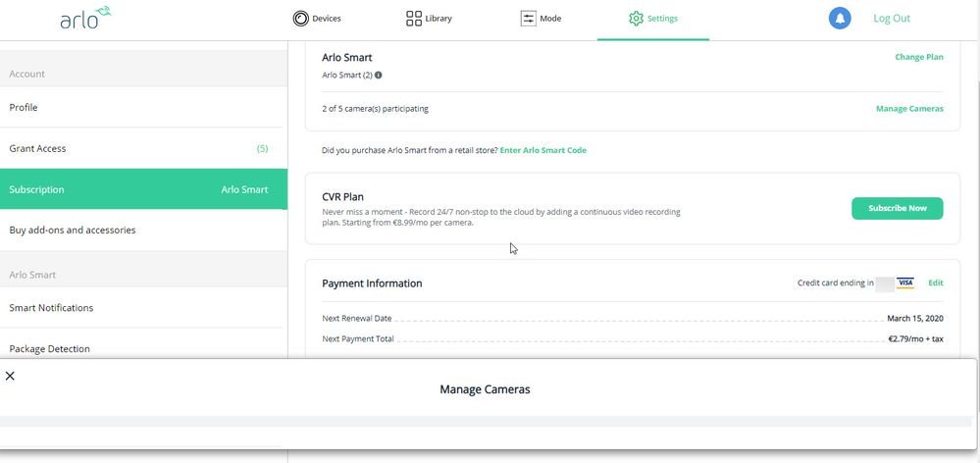Open Buy add-ons and accessories
980x463 pixels.
(141, 230)
